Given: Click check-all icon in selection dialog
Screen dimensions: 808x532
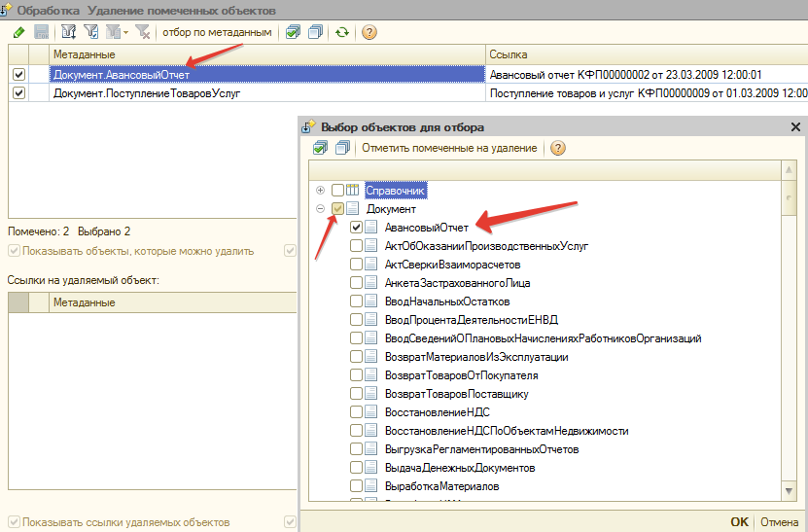Looking at the screenshot, I should pyautogui.click(x=319, y=148).
